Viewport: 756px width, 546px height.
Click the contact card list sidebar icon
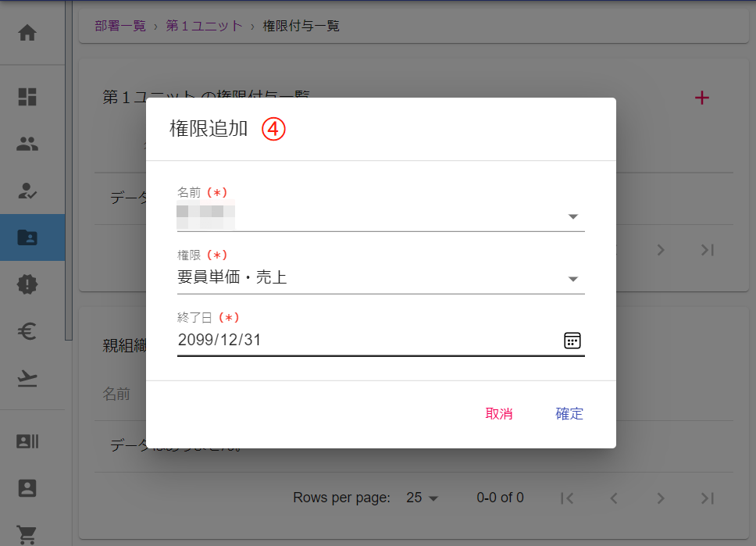27,441
